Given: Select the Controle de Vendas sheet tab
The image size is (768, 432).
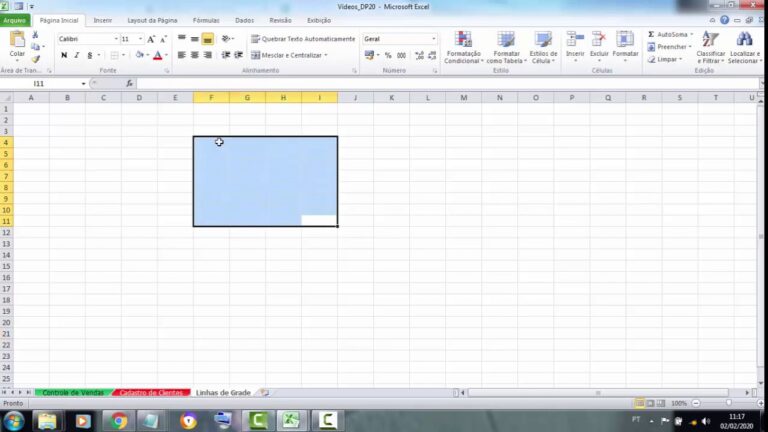Looking at the screenshot, I should [x=73, y=393].
